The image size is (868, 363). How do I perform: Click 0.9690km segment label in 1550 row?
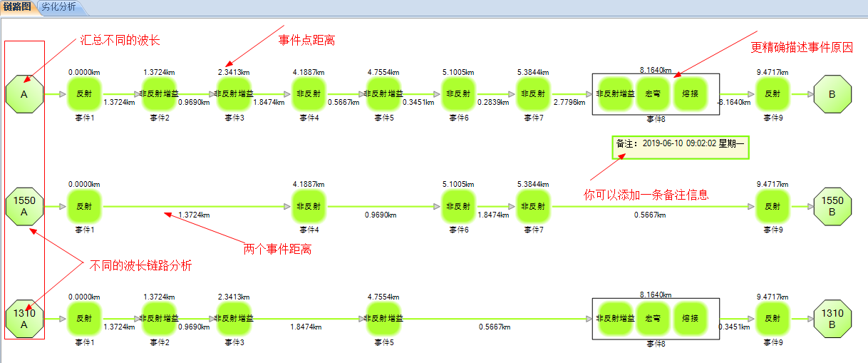coord(381,215)
